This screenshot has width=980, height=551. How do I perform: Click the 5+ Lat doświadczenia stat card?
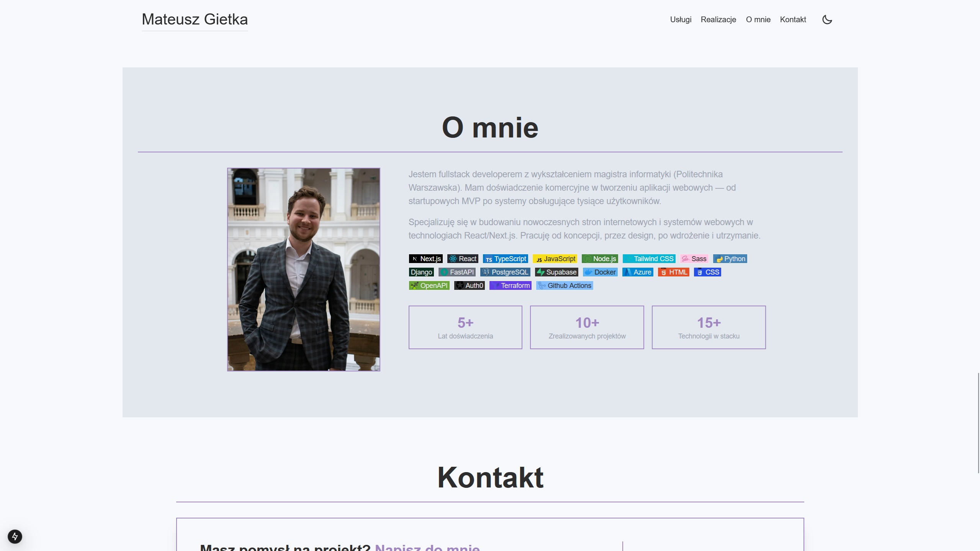tap(465, 327)
